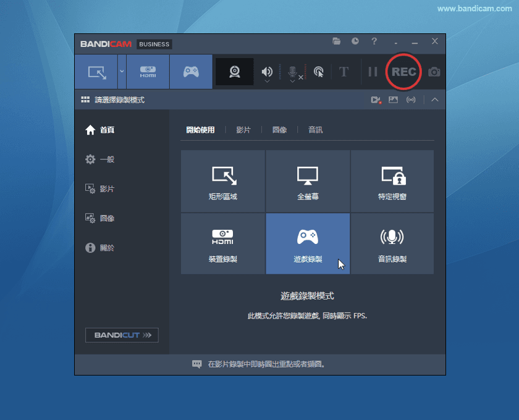Toggle the speaker sound icon
Screen dimensions: 519x420
click(267, 72)
